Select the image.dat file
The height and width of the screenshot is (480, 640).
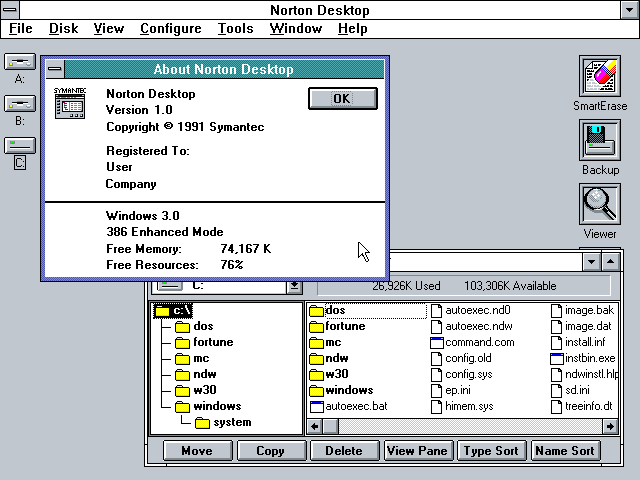pyautogui.click(x=581, y=327)
